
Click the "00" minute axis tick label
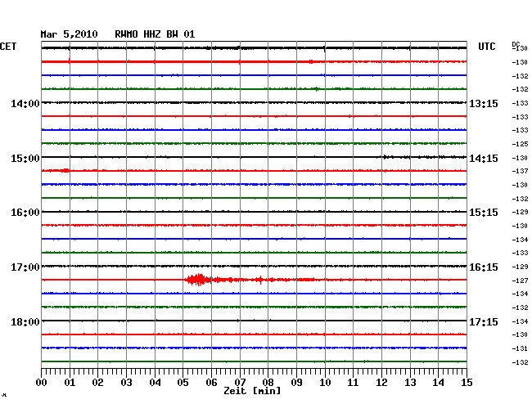[x=42, y=383]
